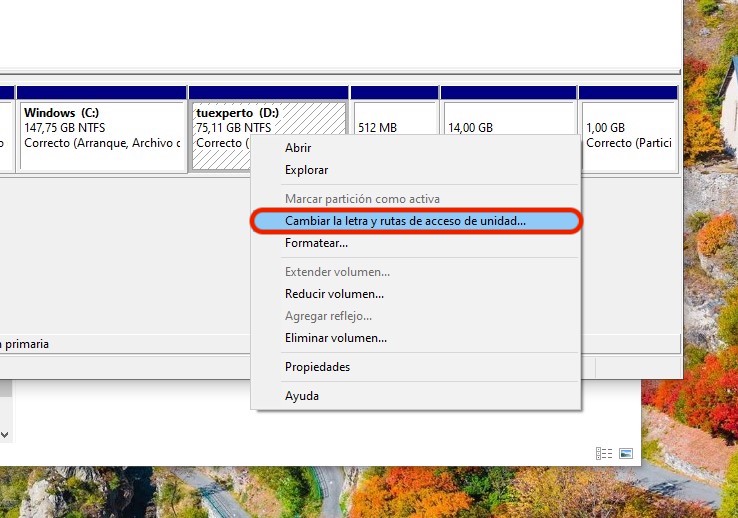Image resolution: width=738 pixels, height=518 pixels.
Task: Select Reducir volumen... menu entry
Action: (416, 294)
